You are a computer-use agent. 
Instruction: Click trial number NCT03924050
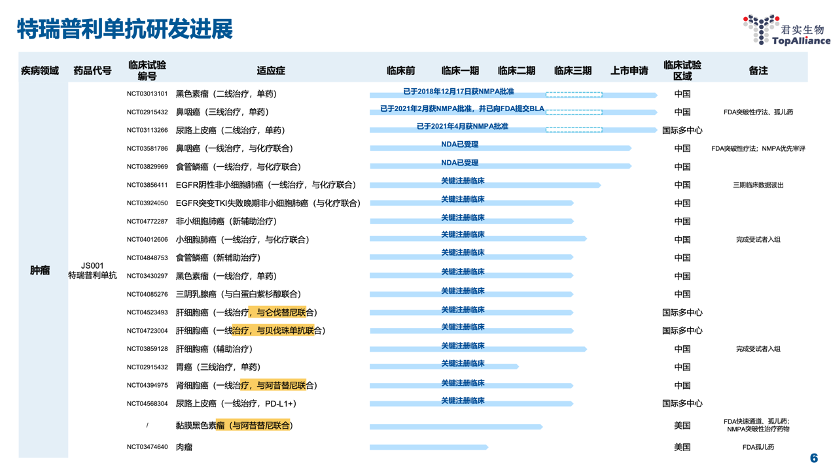(147, 203)
